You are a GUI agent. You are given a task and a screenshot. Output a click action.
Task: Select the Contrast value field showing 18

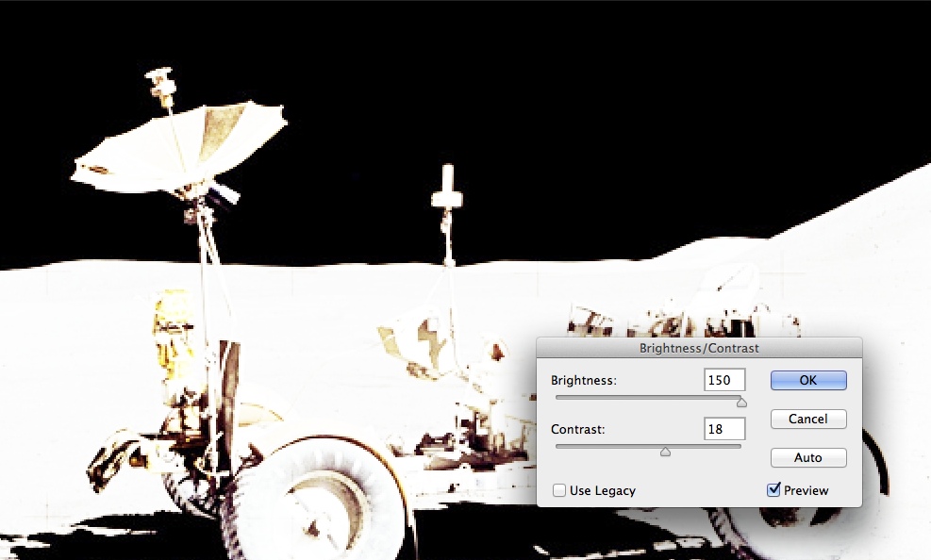point(724,428)
